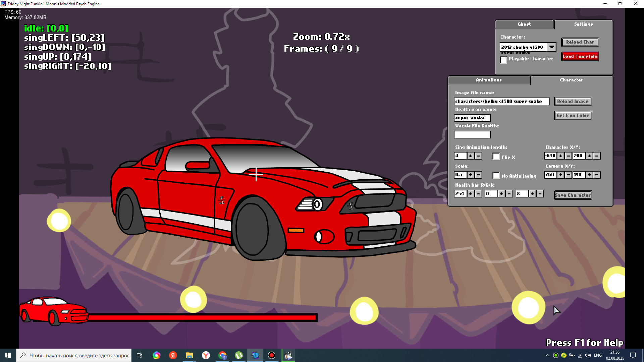Switch to the Ghost tab
This screenshot has height=362, width=644.
[x=524, y=24]
